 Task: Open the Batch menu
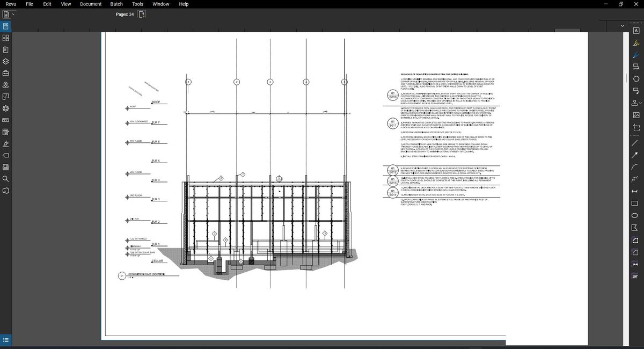coord(116,4)
